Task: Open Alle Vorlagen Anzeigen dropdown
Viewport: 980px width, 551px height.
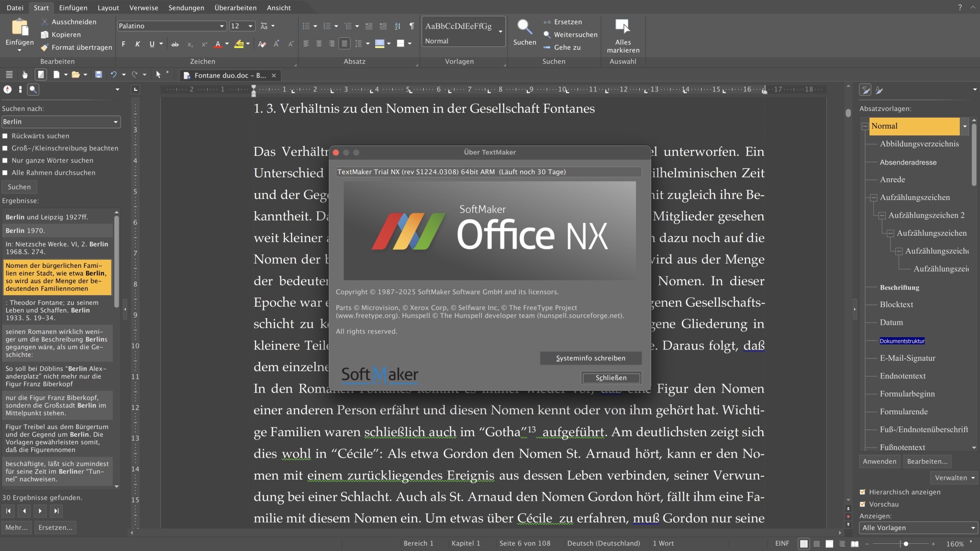Action: pyautogui.click(x=973, y=528)
